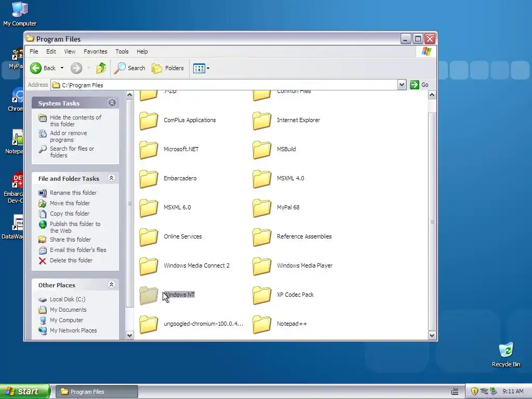Open the Tools menu
The image size is (532, 399).
click(x=122, y=51)
